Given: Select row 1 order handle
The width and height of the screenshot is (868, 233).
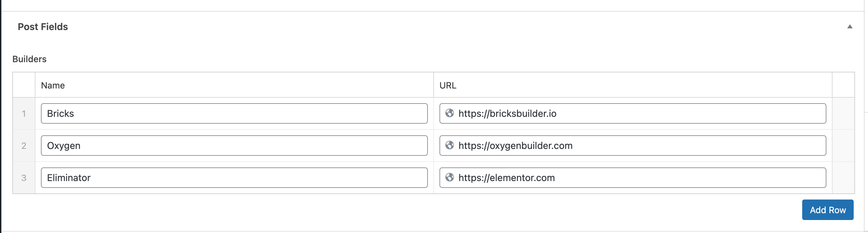Looking at the screenshot, I should coord(24,113).
